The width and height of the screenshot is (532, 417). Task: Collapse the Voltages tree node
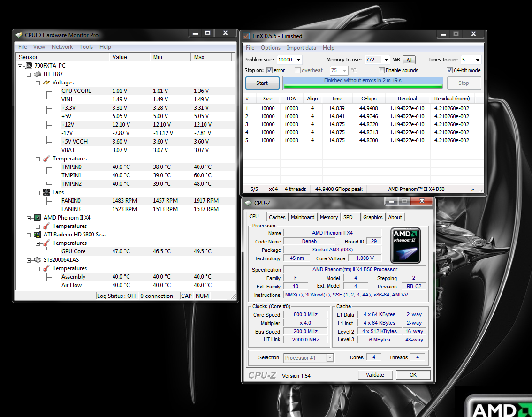coord(38,83)
